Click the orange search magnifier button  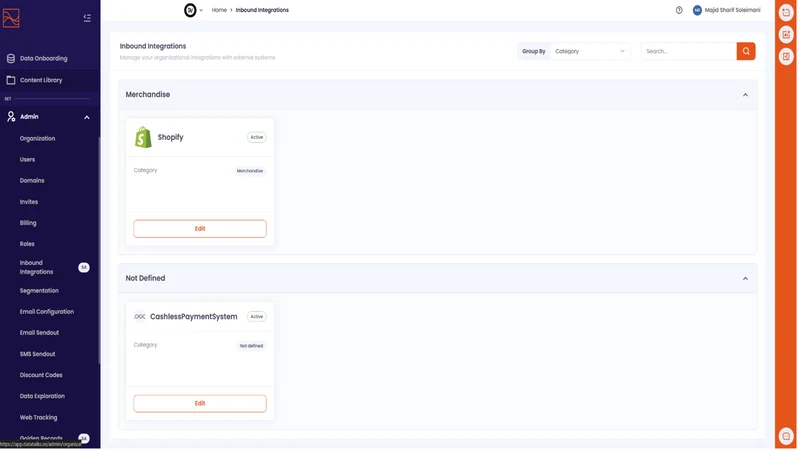[746, 52]
